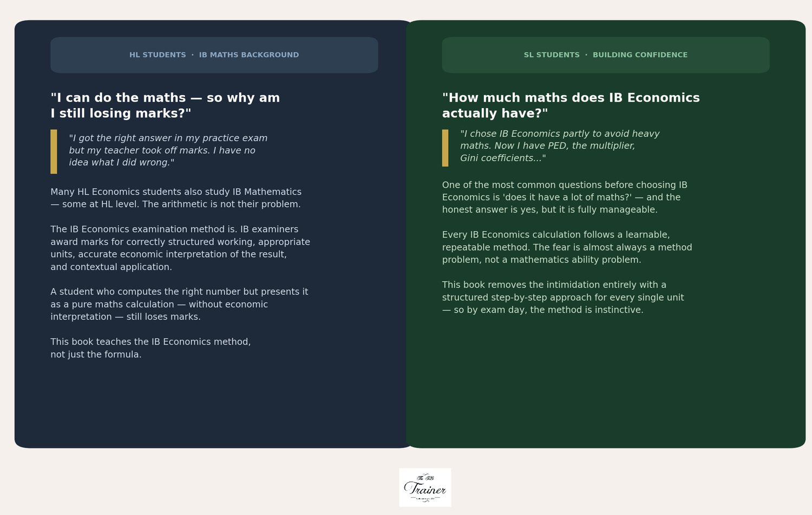Click the 'SL STUDENTS' label text
Screen dimensions: 812x515
(x=552, y=55)
